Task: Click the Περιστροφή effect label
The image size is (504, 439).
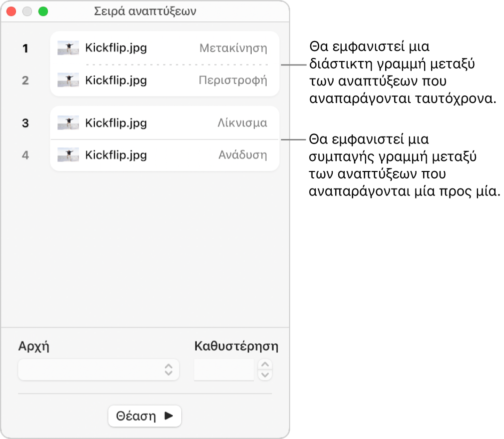Action: tap(233, 80)
